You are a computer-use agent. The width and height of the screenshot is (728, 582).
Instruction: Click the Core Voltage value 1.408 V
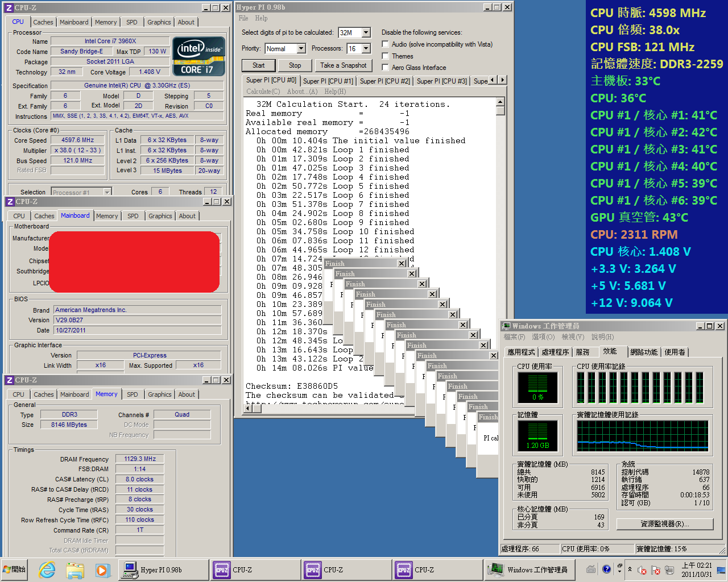(x=150, y=72)
